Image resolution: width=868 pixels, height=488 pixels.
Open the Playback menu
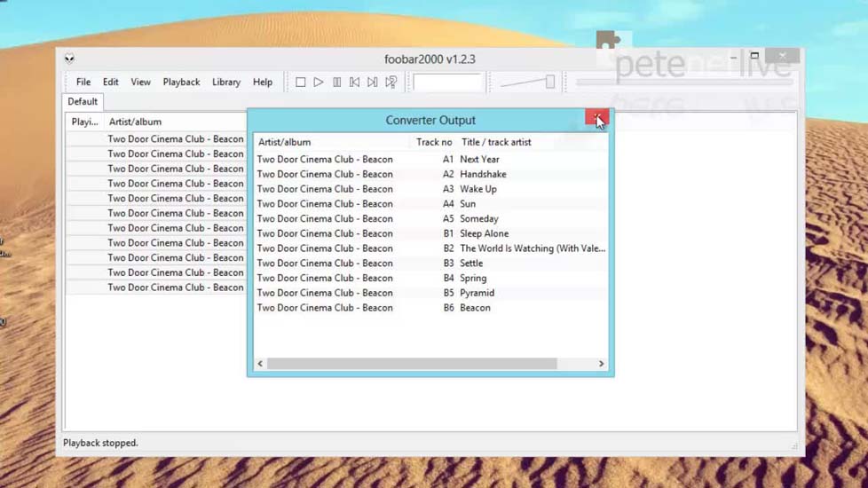pyautogui.click(x=181, y=82)
